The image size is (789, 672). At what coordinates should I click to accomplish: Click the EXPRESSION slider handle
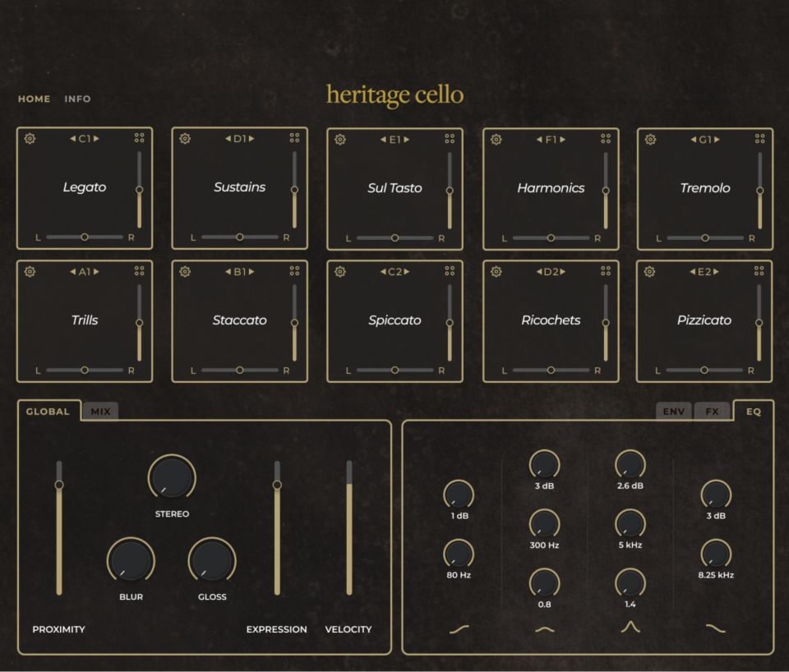point(277,485)
